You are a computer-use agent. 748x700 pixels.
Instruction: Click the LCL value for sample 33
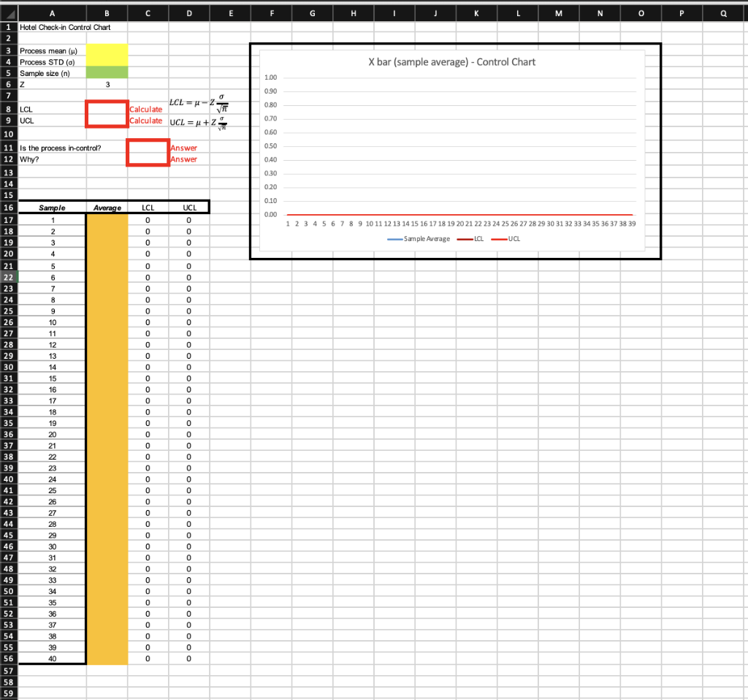click(x=148, y=579)
